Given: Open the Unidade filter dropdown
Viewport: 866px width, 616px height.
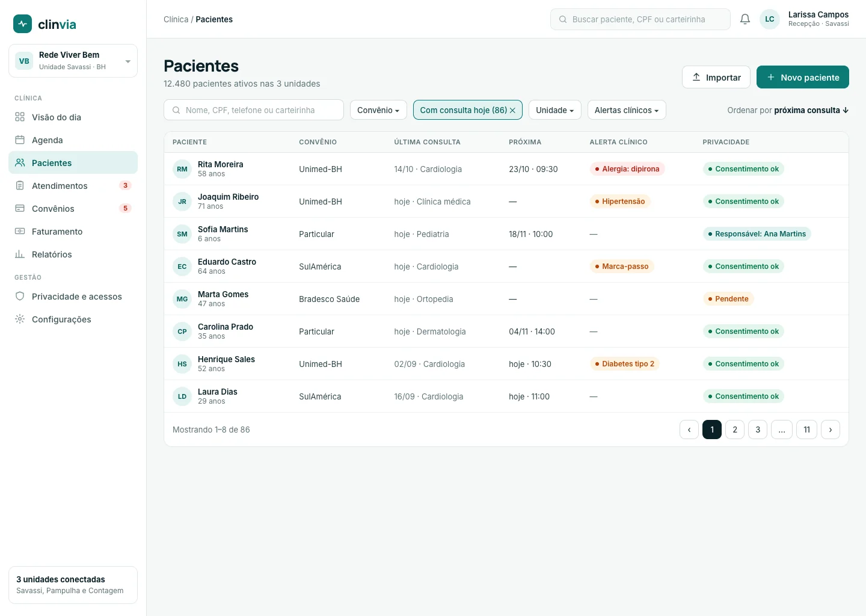Looking at the screenshot, I should (x=554, y=110).
